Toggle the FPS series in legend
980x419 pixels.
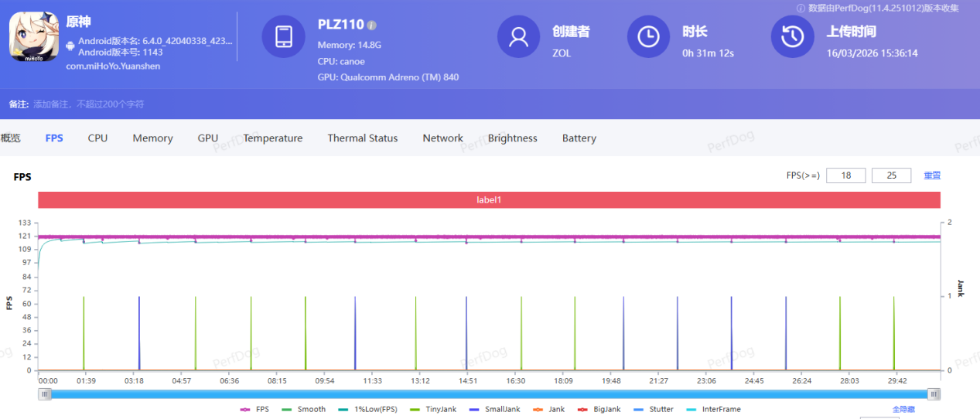point(255,409)
